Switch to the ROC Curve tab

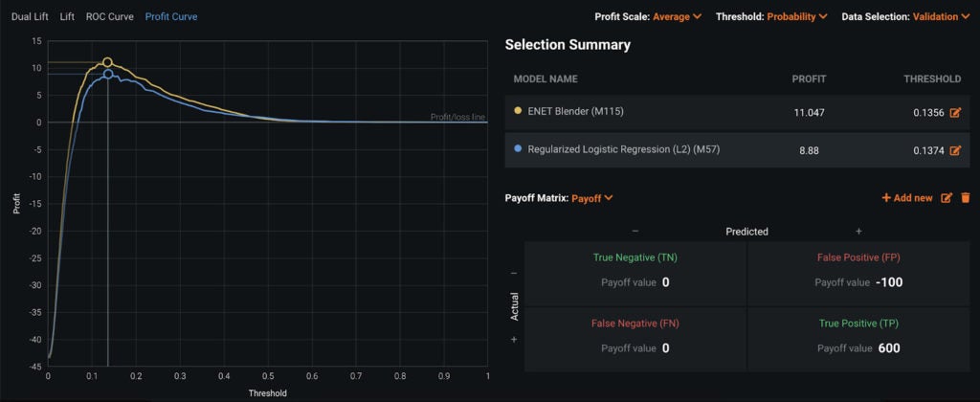pos(109,17)
